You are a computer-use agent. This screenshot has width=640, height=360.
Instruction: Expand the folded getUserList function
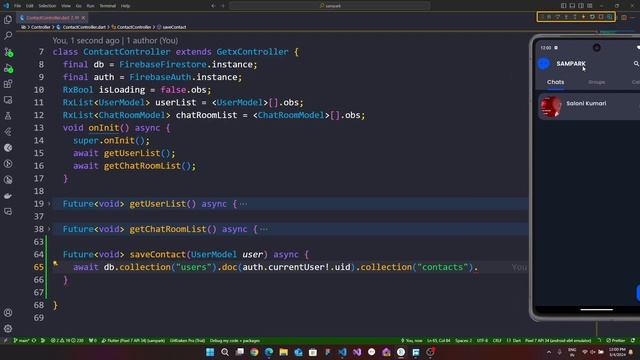(49, 204)
